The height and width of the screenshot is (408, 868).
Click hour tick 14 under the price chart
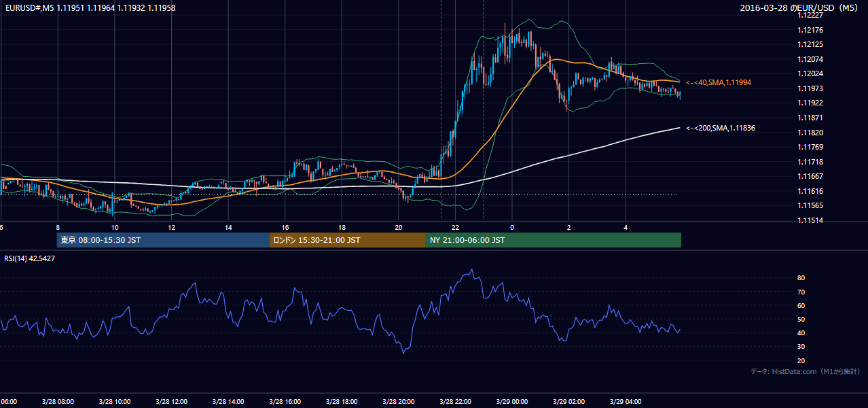click(x=228, y=228)
